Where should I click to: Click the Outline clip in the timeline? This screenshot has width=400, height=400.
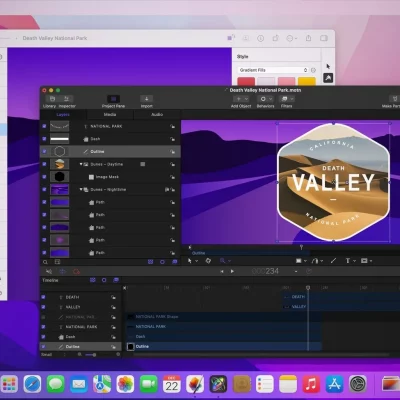coord(224,347)
